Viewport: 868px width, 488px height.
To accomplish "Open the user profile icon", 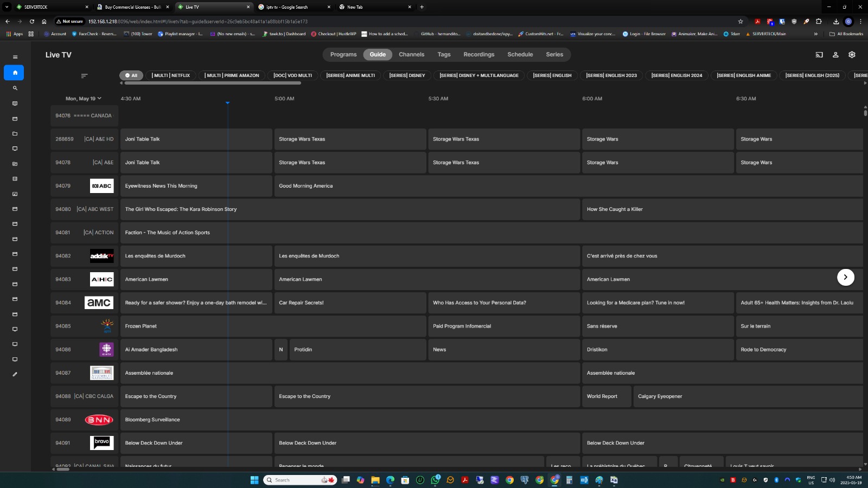I will coord(835,55).
